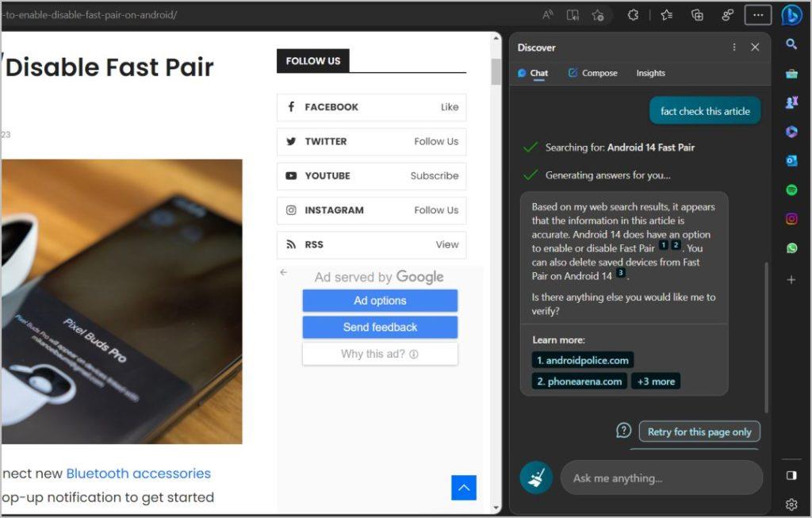This screenshot has height=518, width=812.
Task: Click the Instagram Follow Us row
Action: coord(371,210)
